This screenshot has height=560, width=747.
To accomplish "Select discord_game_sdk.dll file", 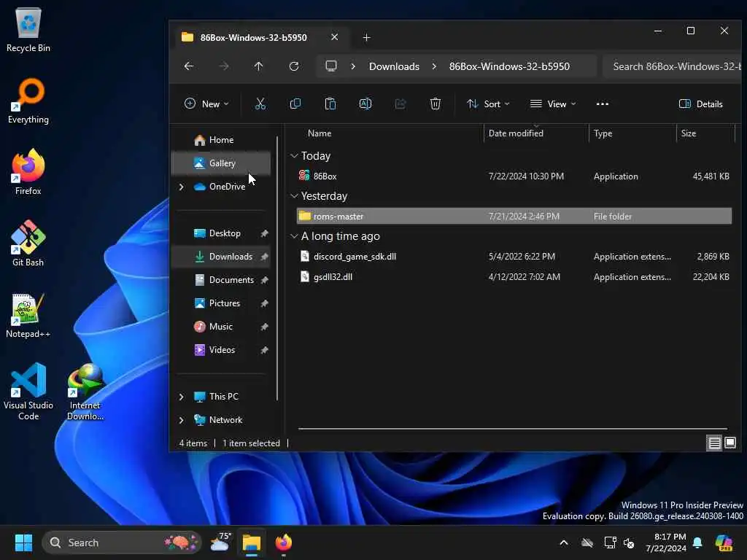I will [514, 257].
